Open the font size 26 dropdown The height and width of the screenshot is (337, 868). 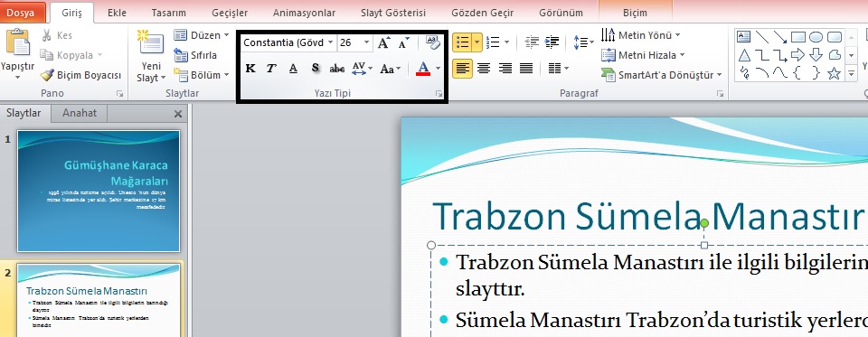click(366, 42)
